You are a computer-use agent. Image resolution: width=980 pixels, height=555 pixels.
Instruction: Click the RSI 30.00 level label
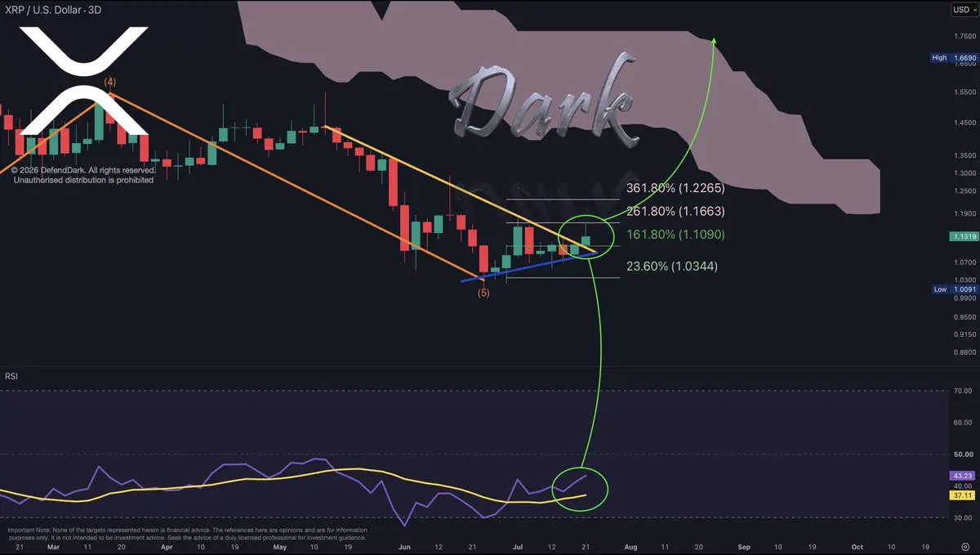click(964, 517)
